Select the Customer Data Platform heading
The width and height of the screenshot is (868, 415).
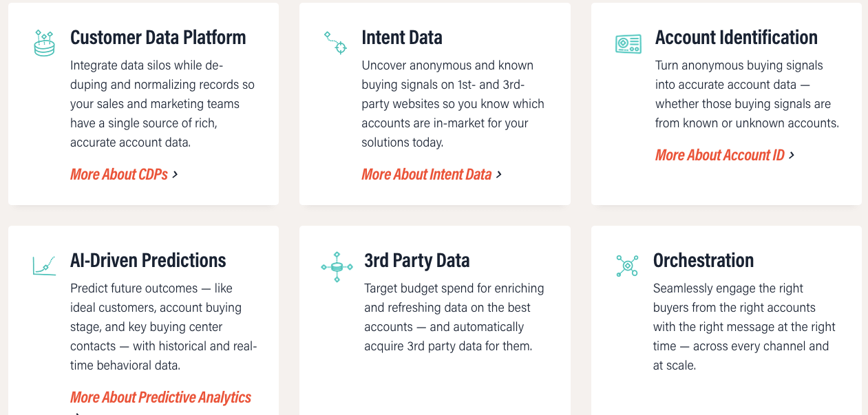[158, 37]
